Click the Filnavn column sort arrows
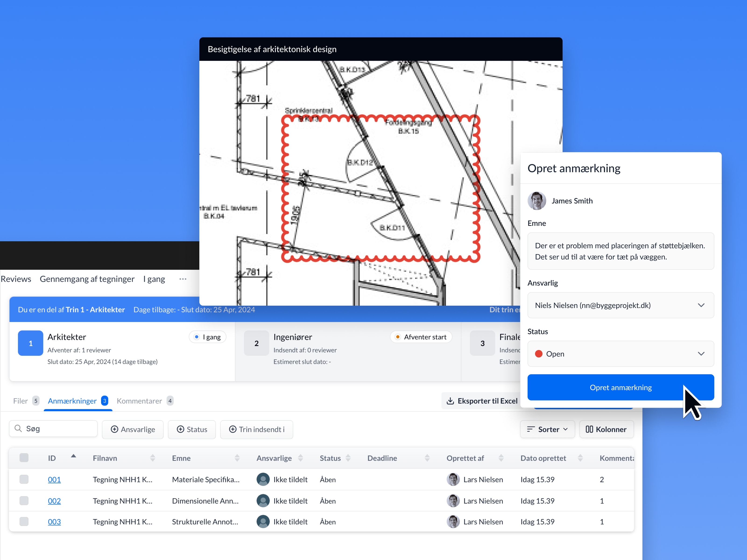Screen dimensions: 747x560 (x=153, y=458)
